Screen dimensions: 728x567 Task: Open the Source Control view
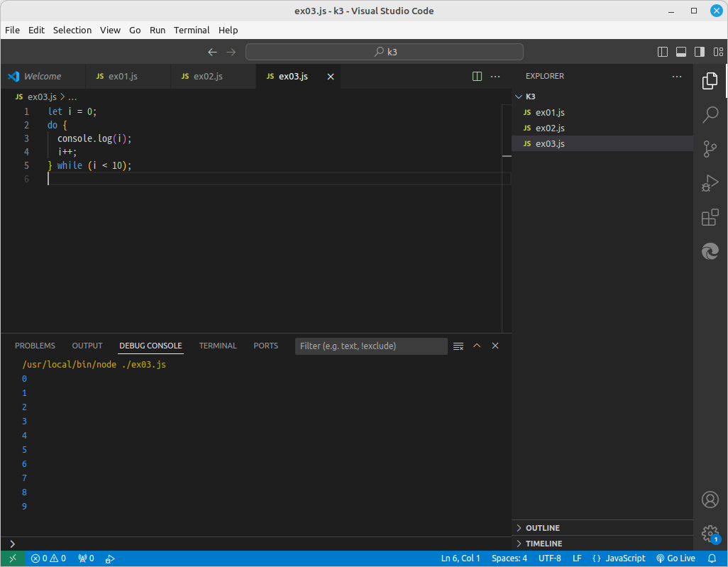710,149
